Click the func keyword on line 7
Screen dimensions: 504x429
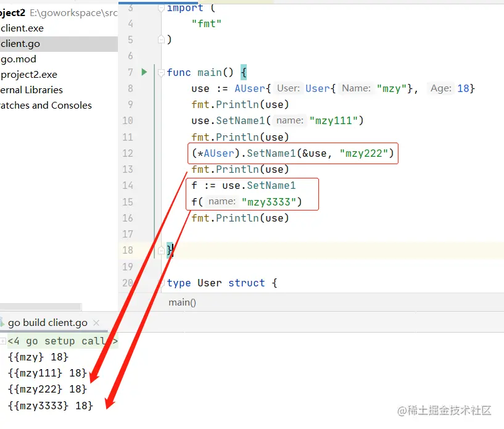[179, 73]
